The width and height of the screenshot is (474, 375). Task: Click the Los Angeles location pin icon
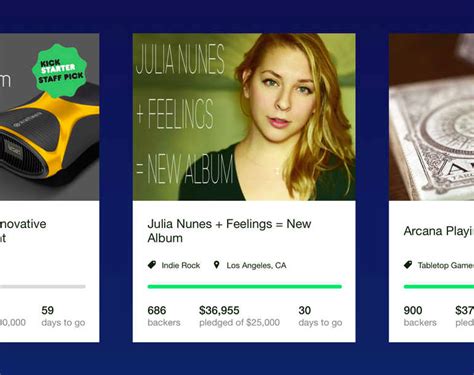pyautogui.click(x=217, y=265)
